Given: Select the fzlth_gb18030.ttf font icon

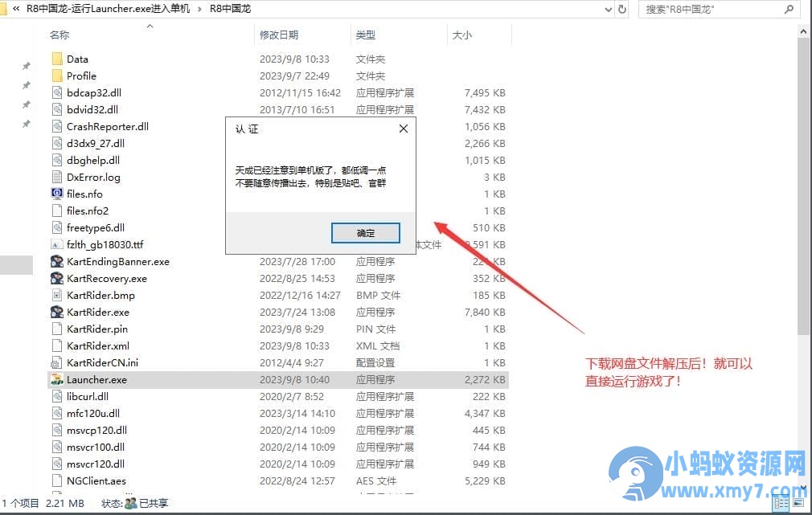Looking at the screenshot, I should click(x=57, y=245).
